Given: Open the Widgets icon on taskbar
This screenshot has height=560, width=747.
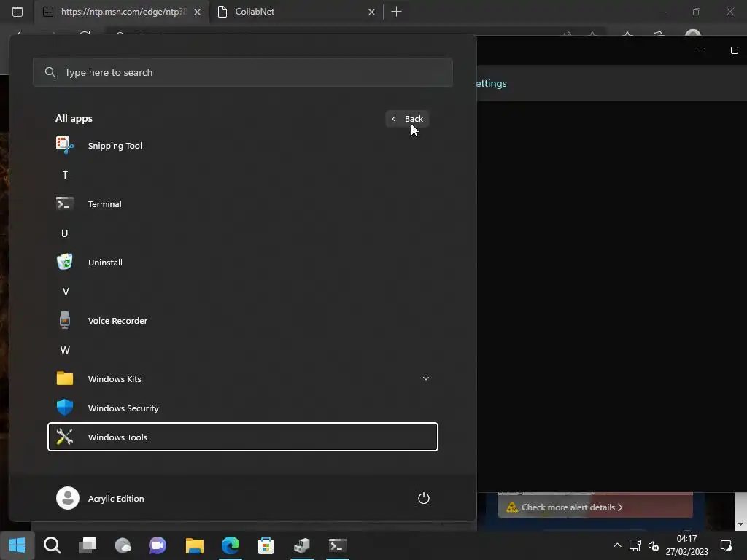Looking at the screenshot, I should pos(123,545).
